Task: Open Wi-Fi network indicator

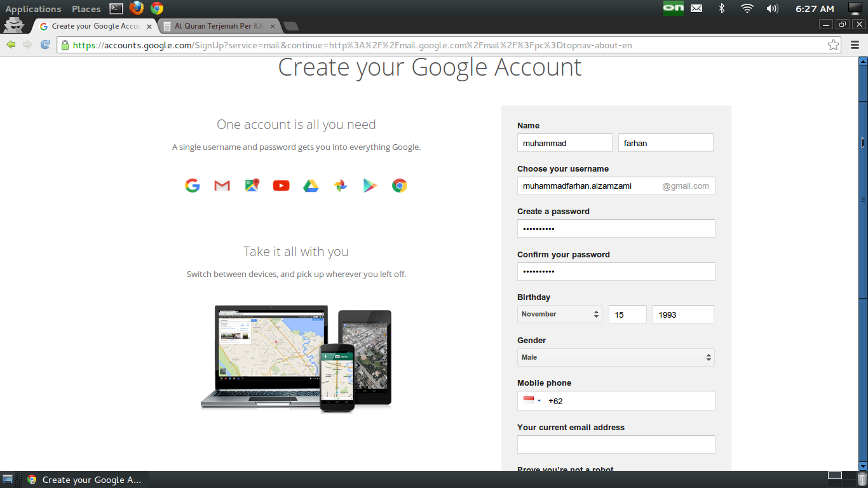Action: pyautogui.click(x=747, y=8)
